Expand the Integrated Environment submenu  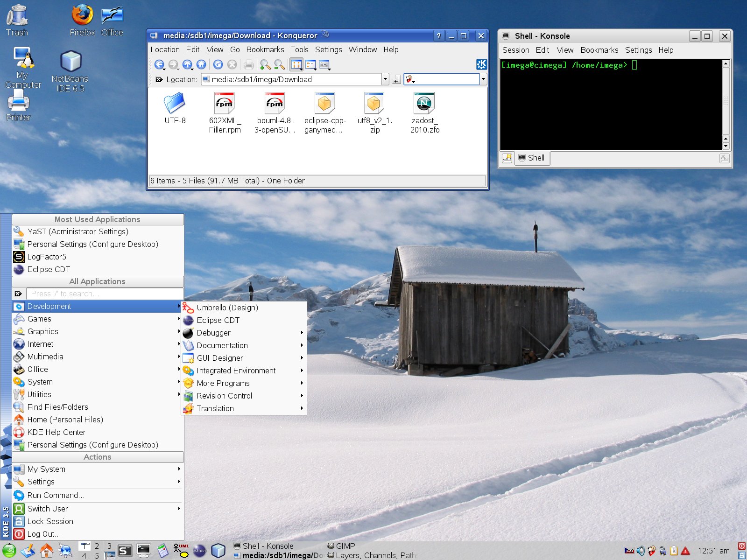243,371
